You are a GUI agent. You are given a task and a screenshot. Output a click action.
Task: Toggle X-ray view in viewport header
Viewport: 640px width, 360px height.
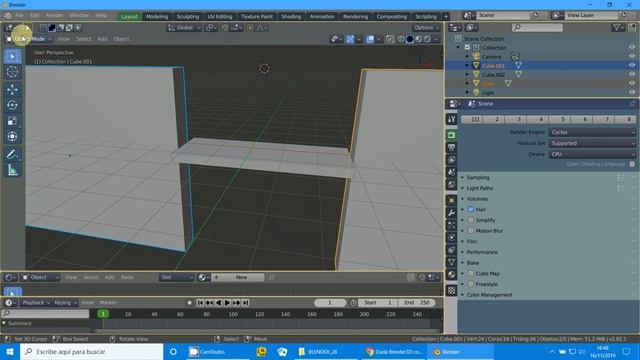390,39
